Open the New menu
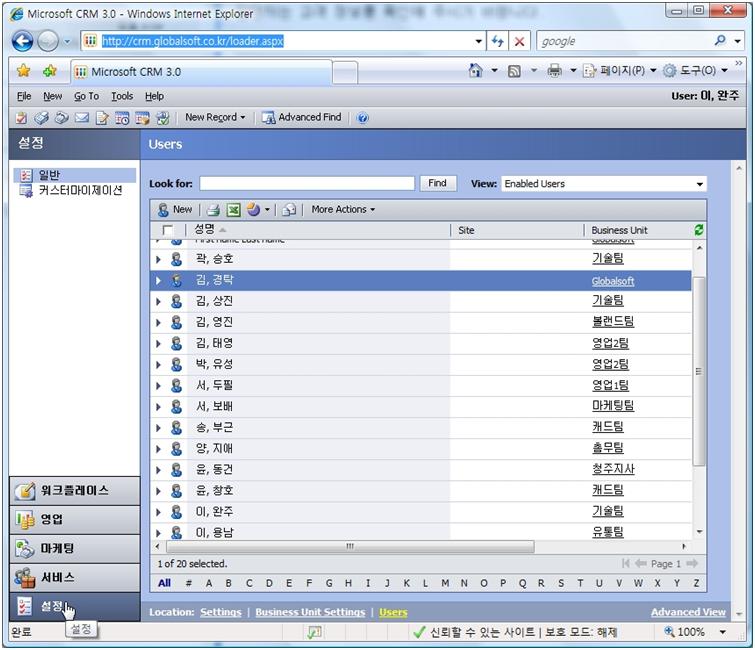The height and width of the screenshot is (650, 755). click(x=52, y=96)
